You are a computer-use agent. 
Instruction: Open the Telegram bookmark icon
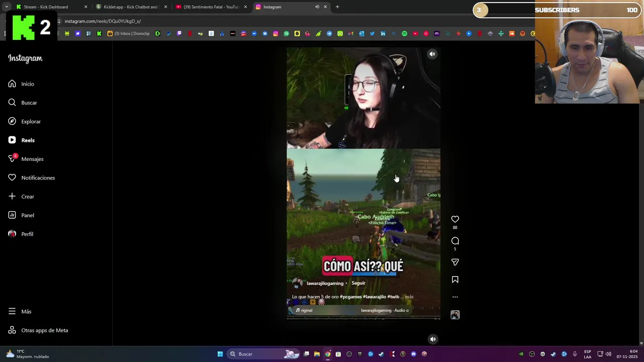[x=329, y=34]
